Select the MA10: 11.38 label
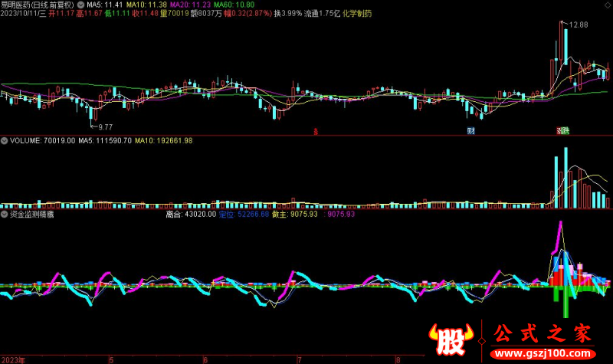The height and width of the screenshot is (364, 613). [146, 5]
